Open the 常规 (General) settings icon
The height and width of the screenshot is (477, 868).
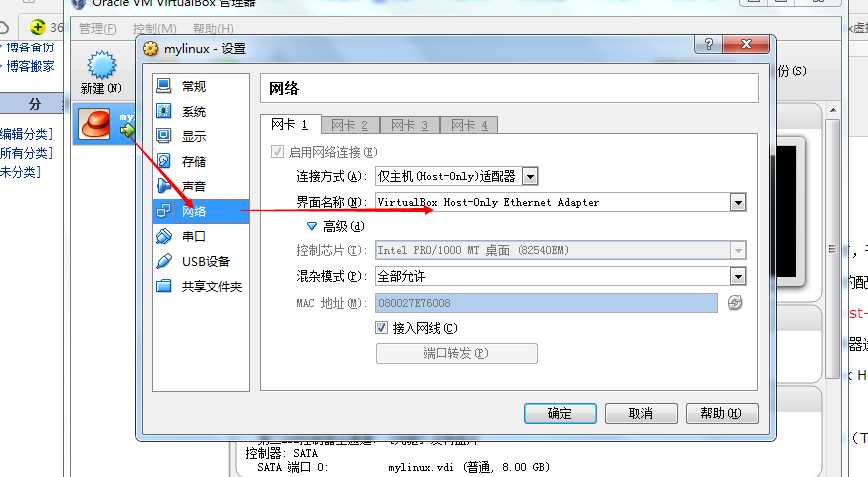point(164,86)
